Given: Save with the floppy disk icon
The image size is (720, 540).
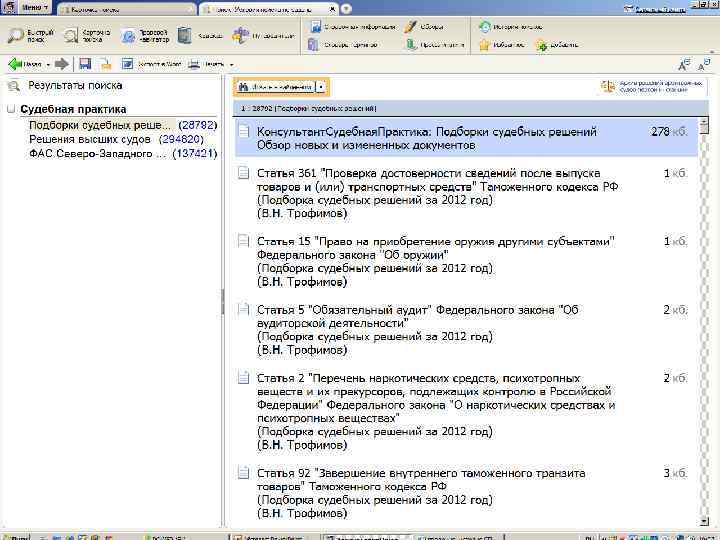Looking at the screenshot, I should pos(85,64).
